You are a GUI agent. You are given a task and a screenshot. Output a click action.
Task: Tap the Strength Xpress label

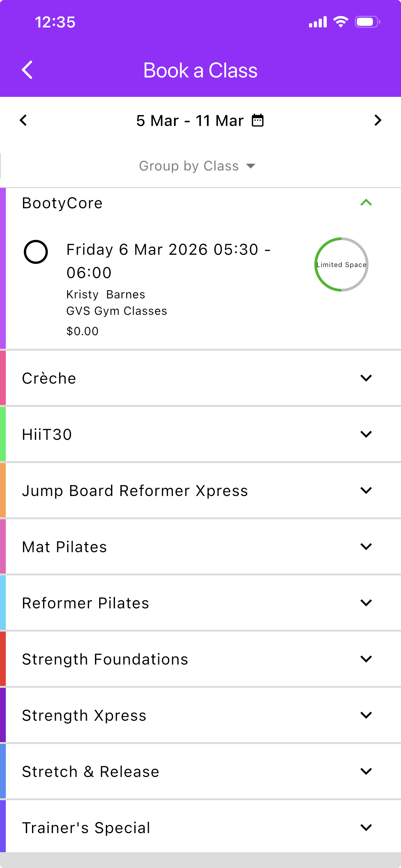point(84,715)
